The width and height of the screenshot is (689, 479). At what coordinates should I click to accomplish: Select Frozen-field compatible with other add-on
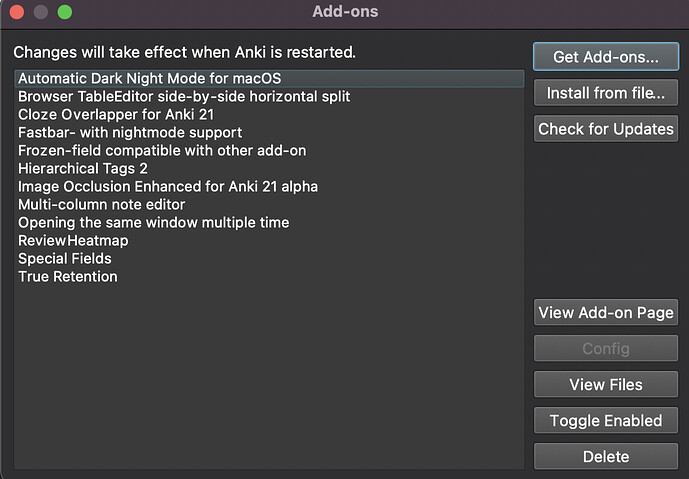[269, 150]
